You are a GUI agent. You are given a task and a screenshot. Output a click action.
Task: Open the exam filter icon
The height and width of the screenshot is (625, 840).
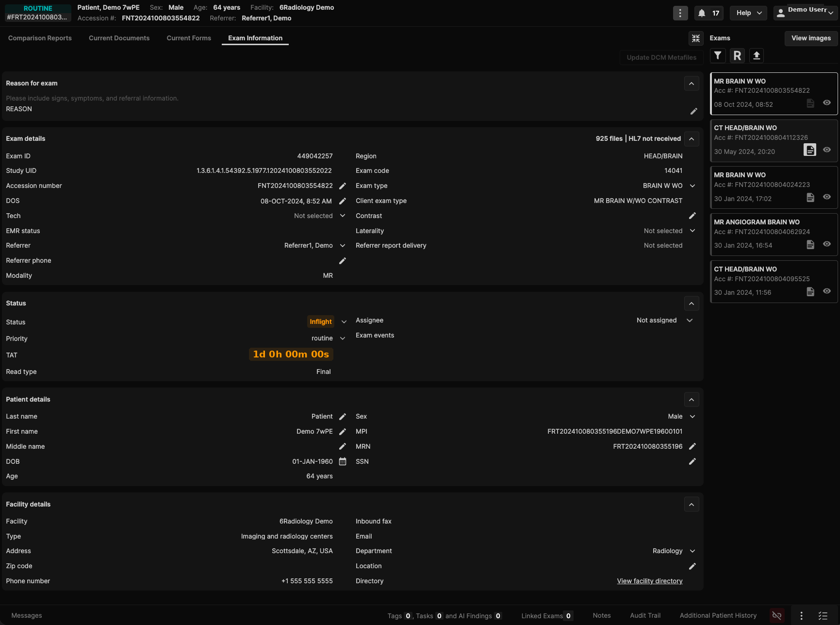(718, 56)
